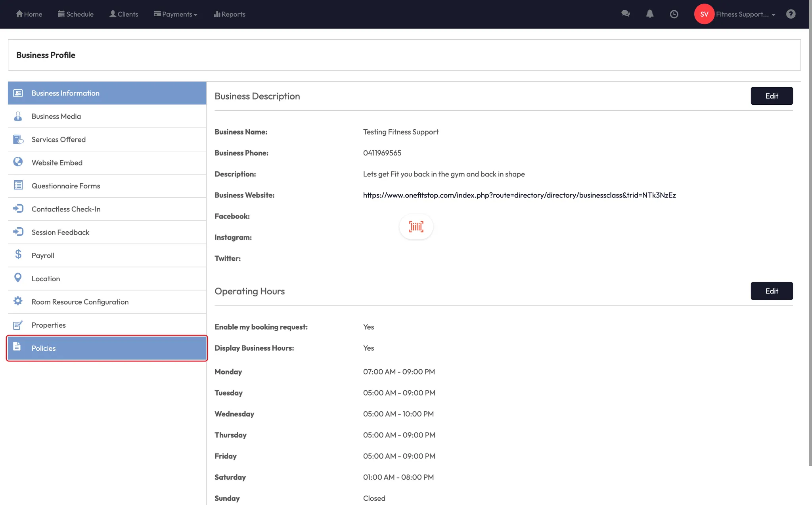Click the help question mark icon
This screenshot has height=505, width=812.
(x=791, y=14)
